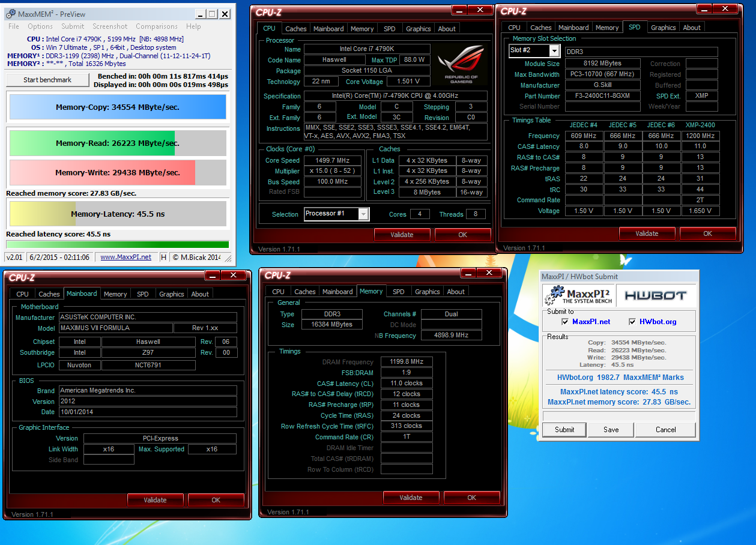This screenshot has height=545, width=756.
Task: Select SPD tab in CPU-Z Mainboard window
Action: point(142,294)
